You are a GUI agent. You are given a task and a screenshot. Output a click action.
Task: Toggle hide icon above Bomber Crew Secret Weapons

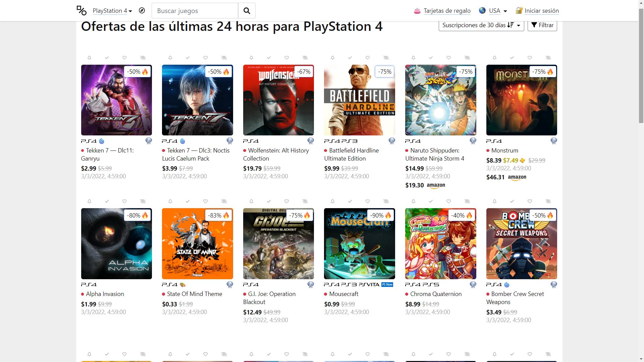click(548, 201)
